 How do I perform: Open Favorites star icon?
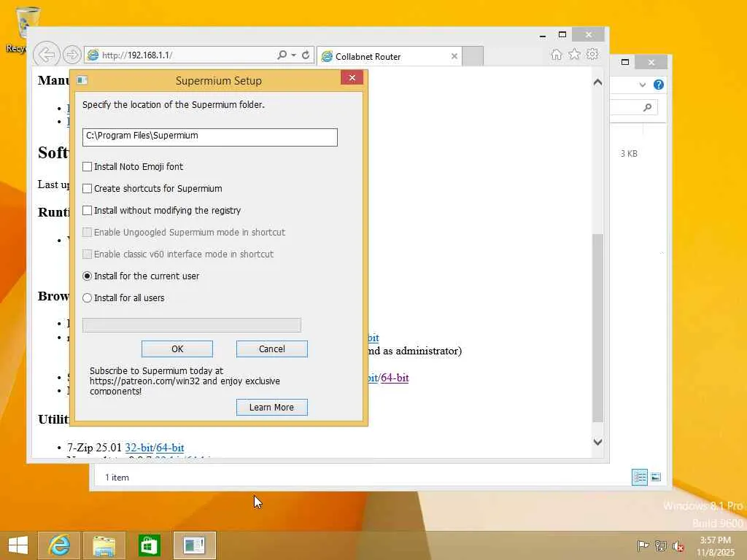coord(575,54)
